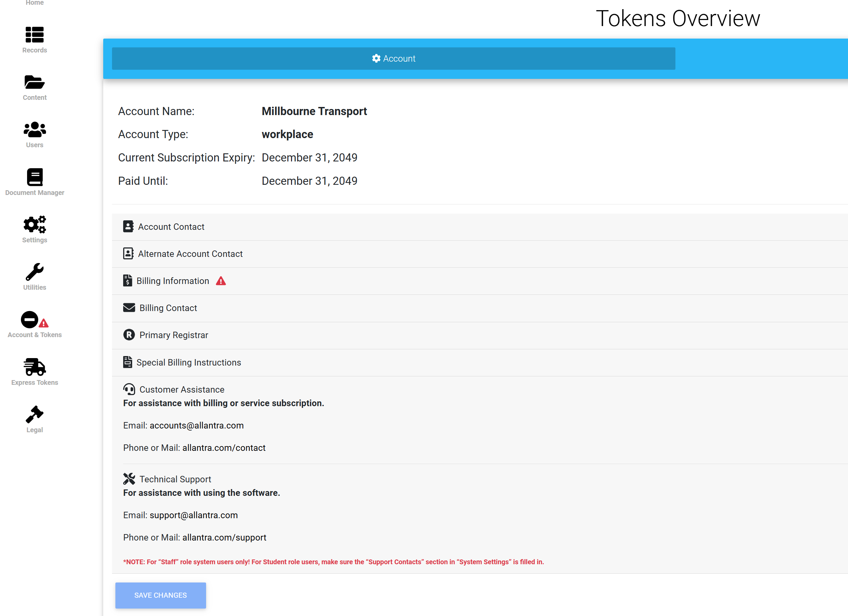This screenshot has width=848, height=616.
Task: Select the Account tab
Action: point(393,59)
